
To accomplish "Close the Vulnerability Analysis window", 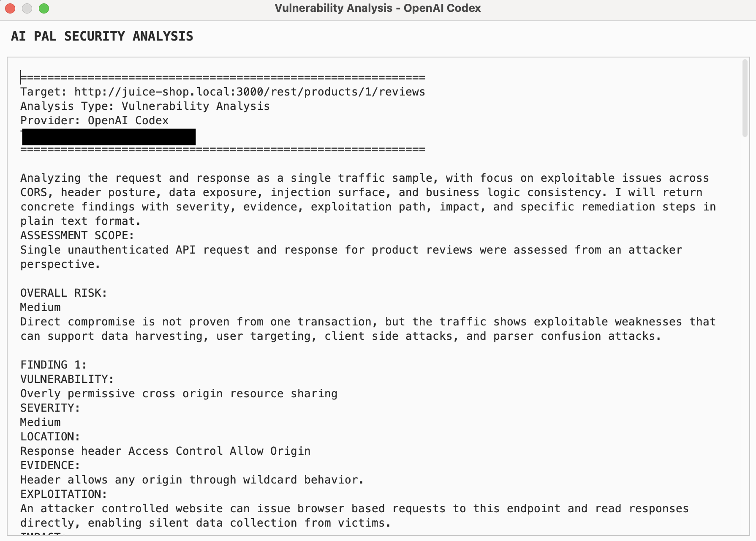I will [x=10, y=8].
